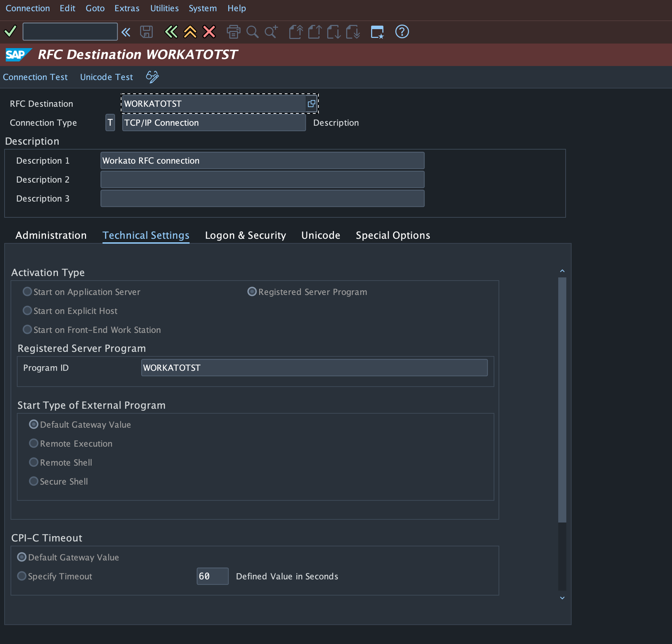Select Remote Shell start type
This screenshot has height=644, width=672.
click(x=34, y=462)
